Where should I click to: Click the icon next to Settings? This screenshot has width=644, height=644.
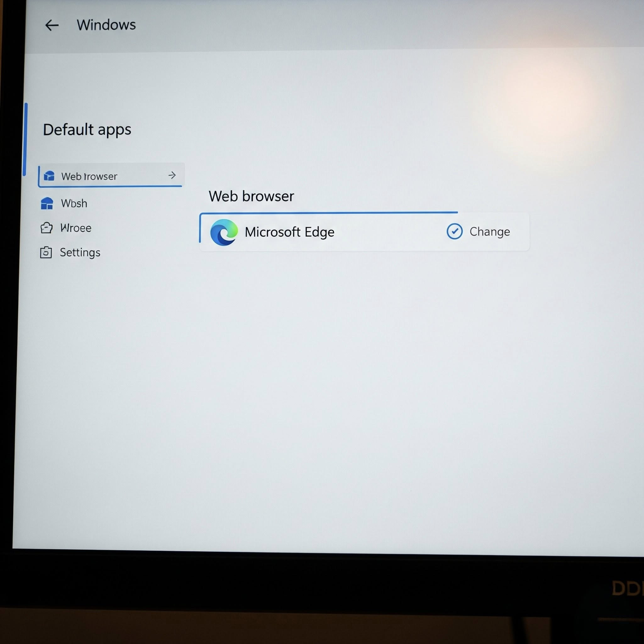(x=46, y=252)
